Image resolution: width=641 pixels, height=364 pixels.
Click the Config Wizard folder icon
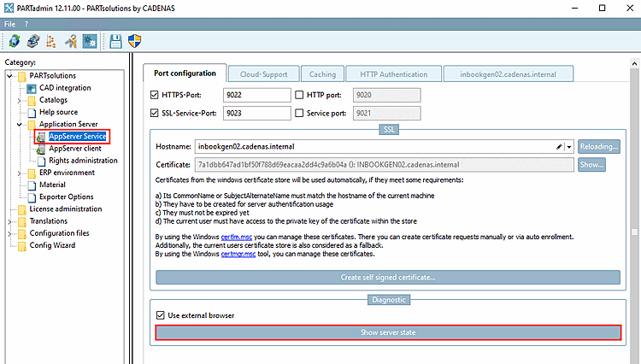pyautogui.click(x=22, y=246)
